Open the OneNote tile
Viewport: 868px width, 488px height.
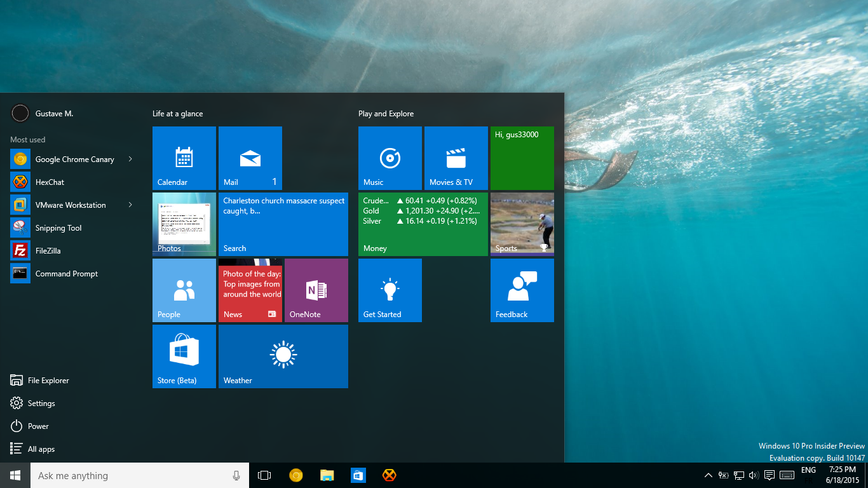click(316, 290)
